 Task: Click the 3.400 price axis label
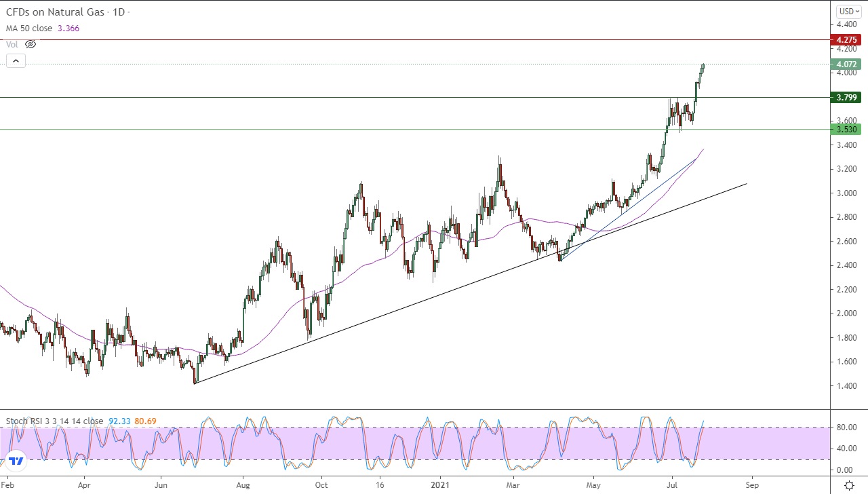coord(846,145)
